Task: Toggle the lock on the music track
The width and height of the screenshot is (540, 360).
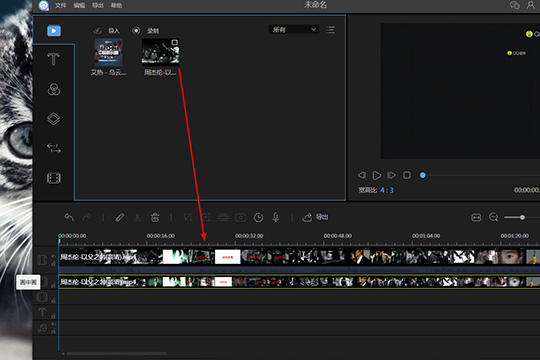Action: [x=53, y=332]
